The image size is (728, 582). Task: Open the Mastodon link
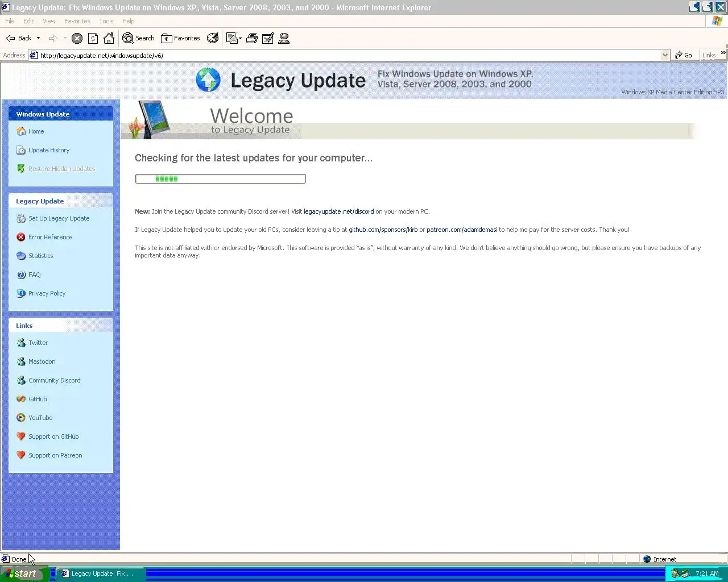point(42,361)
